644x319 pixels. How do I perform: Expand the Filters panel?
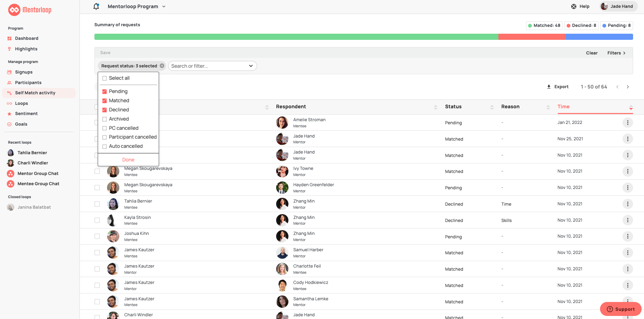[x=616, y=53]
